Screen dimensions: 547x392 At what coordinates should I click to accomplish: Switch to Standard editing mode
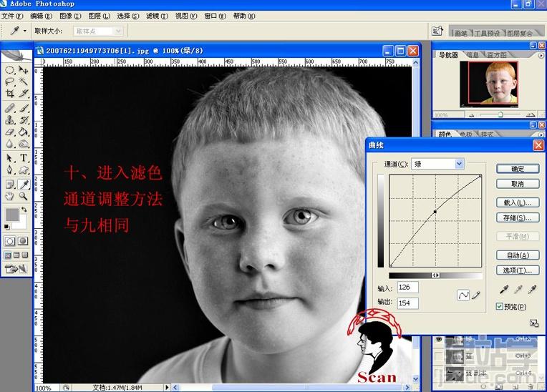click(x=10, y=241)
